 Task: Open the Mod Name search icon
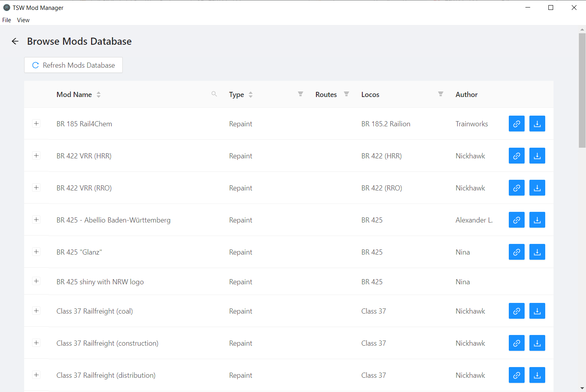coord(214,94)
